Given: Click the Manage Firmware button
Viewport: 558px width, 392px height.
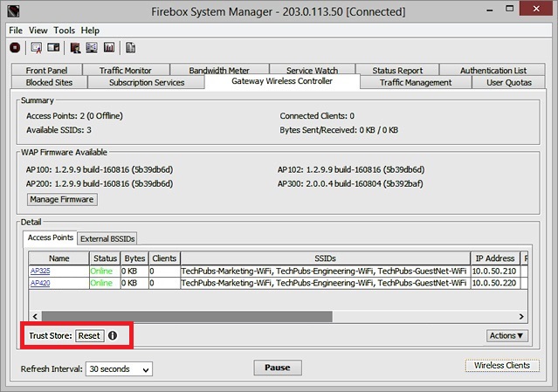Looking at the screenshot, I should 62,199.
